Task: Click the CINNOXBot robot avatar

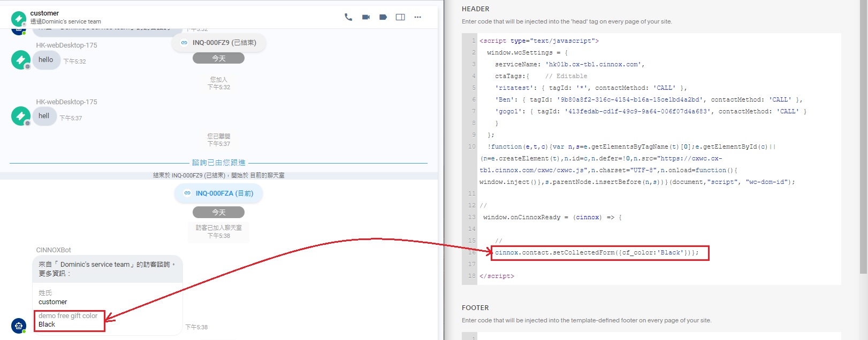Action: coord(19,325)
